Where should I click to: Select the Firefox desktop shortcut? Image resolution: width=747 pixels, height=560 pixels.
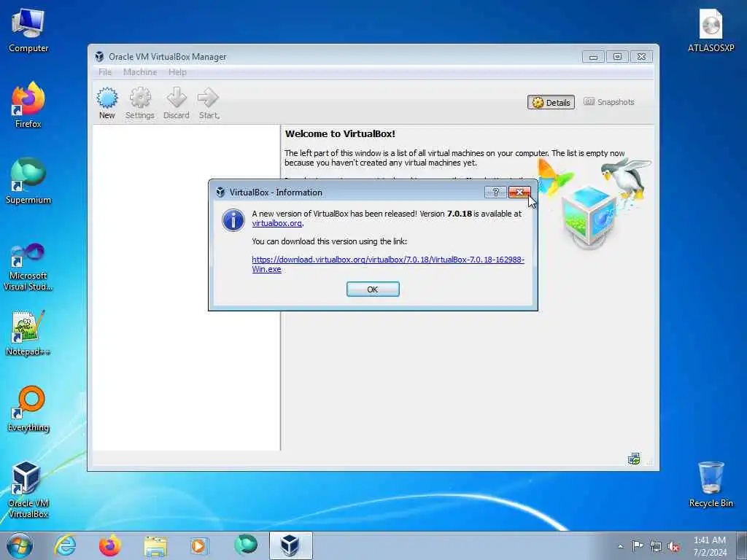(x=28, y=105)
